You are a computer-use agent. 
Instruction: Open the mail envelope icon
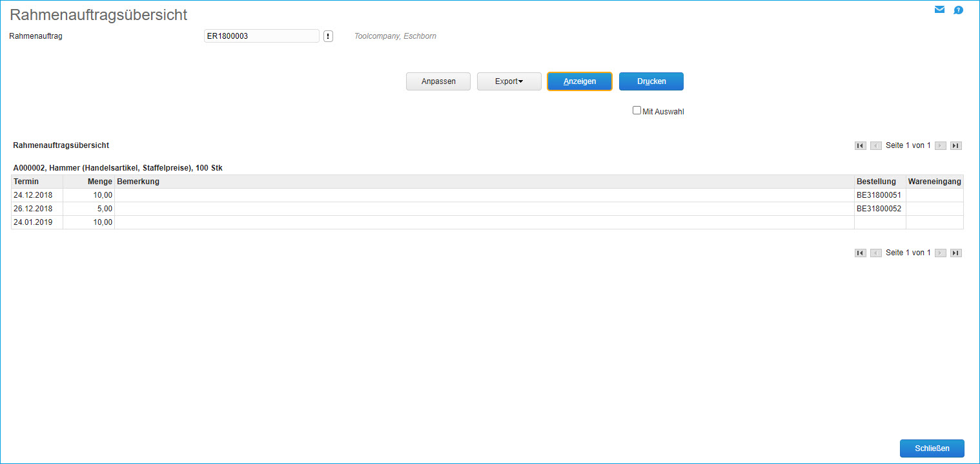(939, 10)
